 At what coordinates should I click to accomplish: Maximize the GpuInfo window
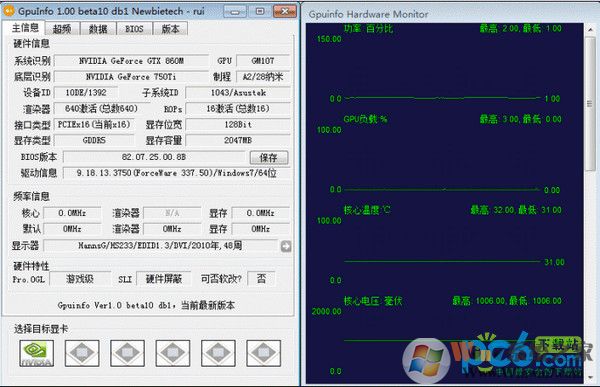[x=260, y=12]
